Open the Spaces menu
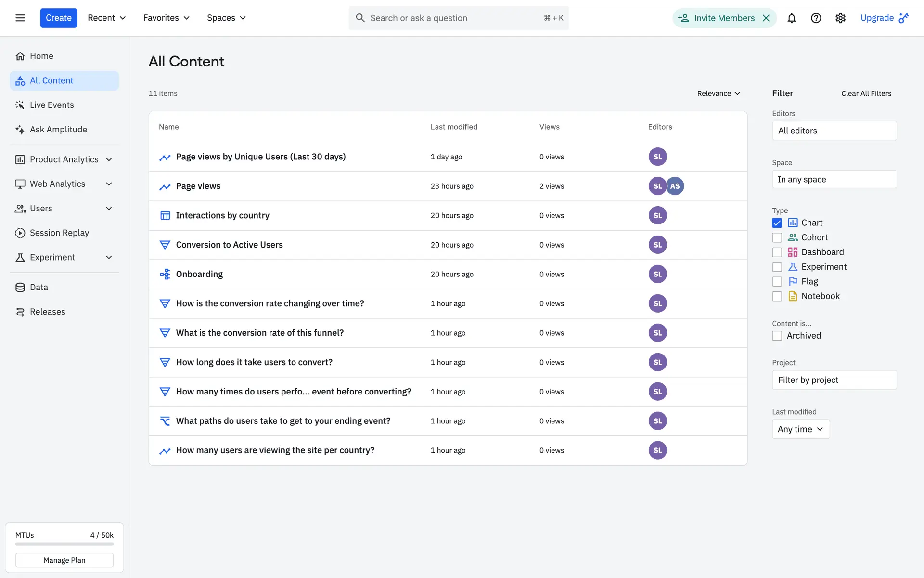 [x=226, y=18]
